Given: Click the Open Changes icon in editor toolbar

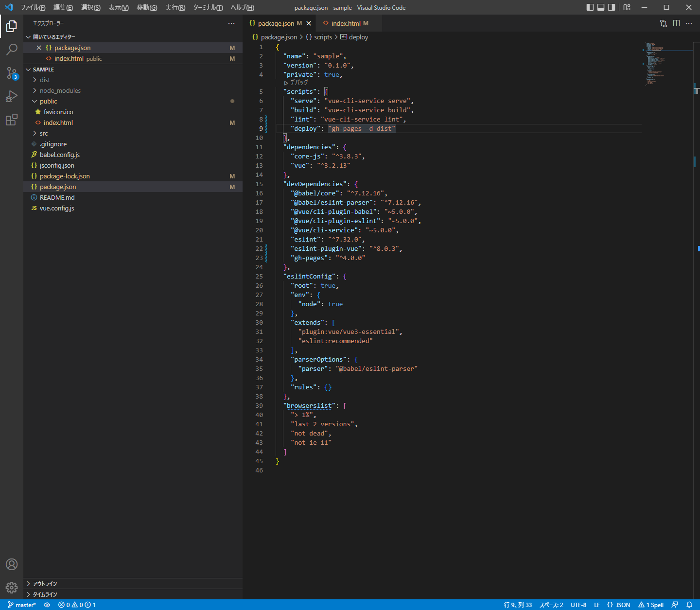Looking at the screenshot, I should pyautogui.click(x=664, y=23).
